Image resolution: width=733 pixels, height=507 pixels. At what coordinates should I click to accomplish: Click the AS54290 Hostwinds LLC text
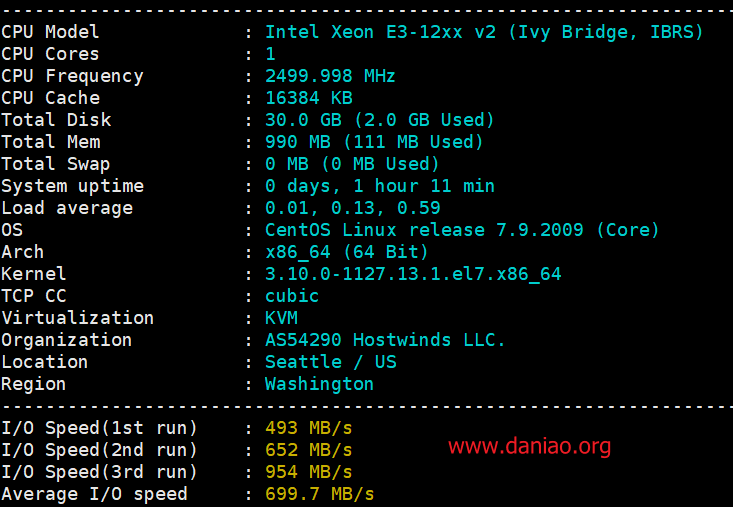pyautogui.click(x=385, y=340)
